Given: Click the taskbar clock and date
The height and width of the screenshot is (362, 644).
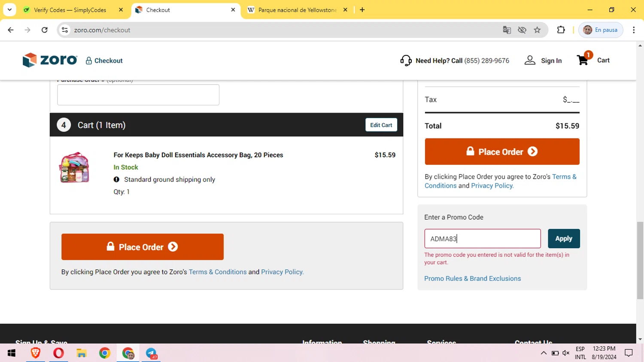Looking at the screenshot, I should coord(604,353).
